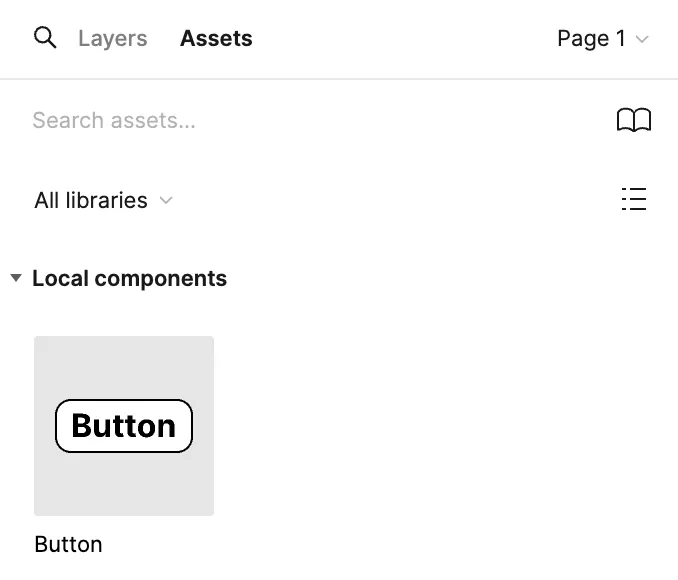Click the rounded outline of the Button preview

pos(57,426)
